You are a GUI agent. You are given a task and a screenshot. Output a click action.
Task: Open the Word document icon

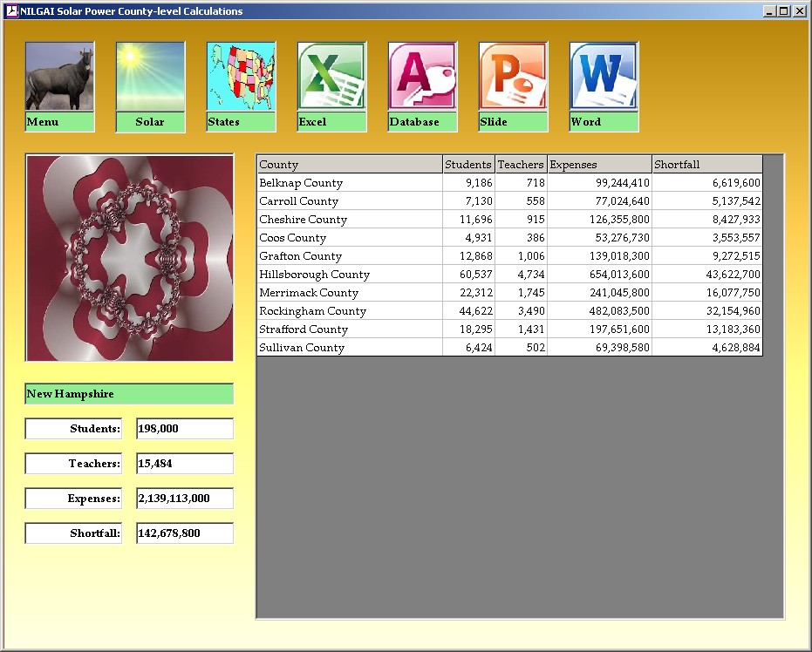[x=604, y=77]
